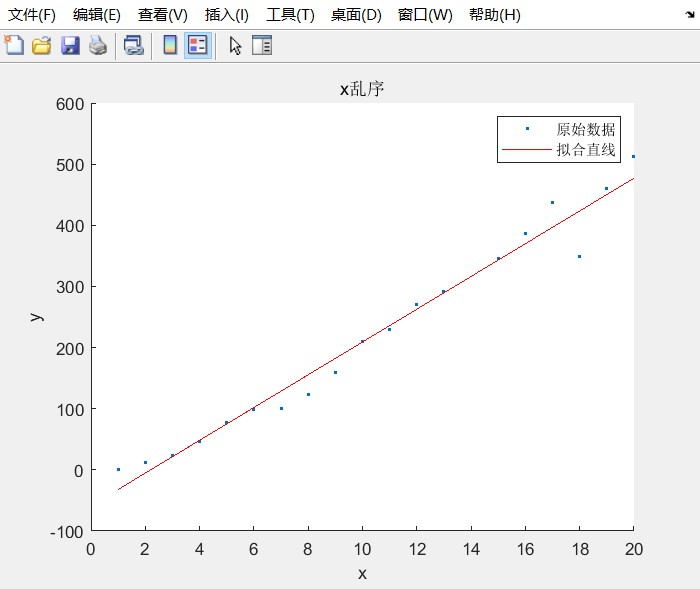This screenshot has height=589, width=700.
Task: Click the x-axis label x
Action: [362, 573]
